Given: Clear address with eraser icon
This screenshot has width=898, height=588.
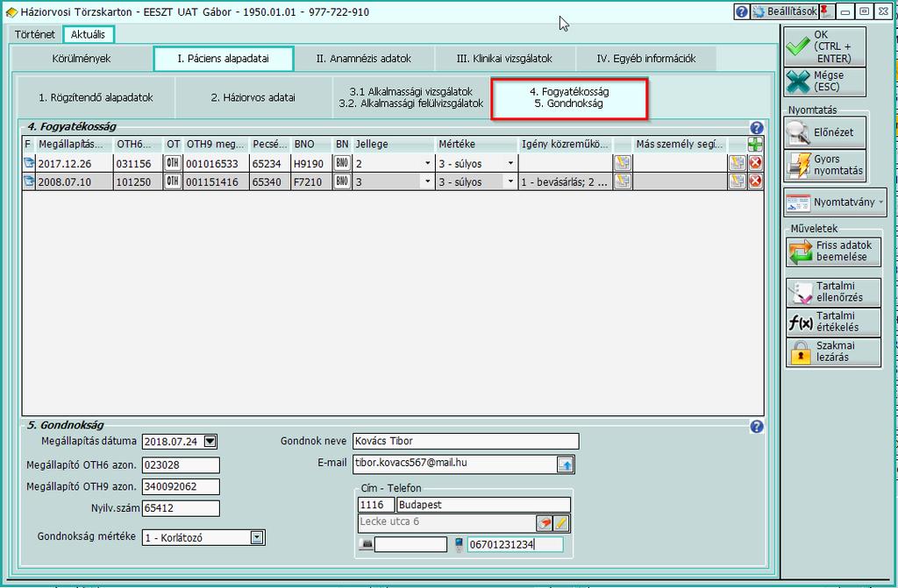Looking at the screenshot, I should point(544,523).
